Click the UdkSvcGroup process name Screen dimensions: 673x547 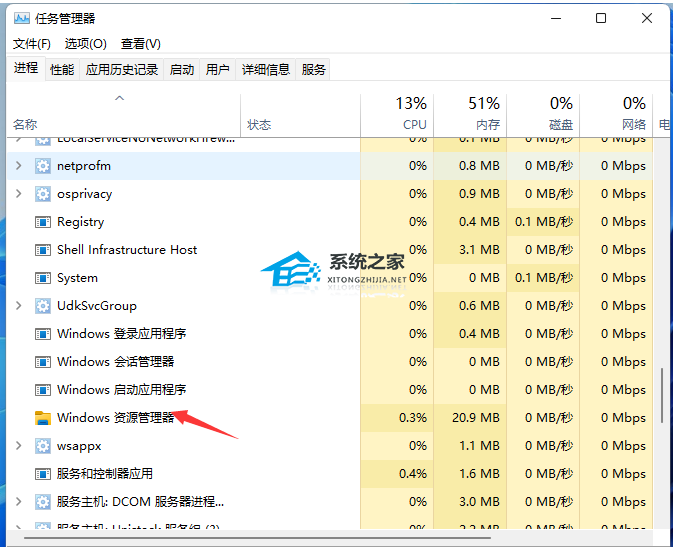point(97,306)
